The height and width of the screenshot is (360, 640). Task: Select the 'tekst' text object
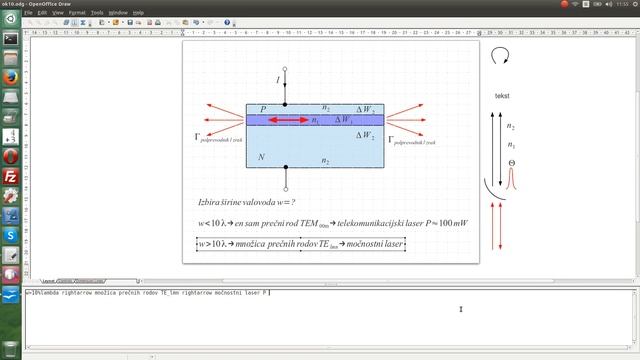502,96
